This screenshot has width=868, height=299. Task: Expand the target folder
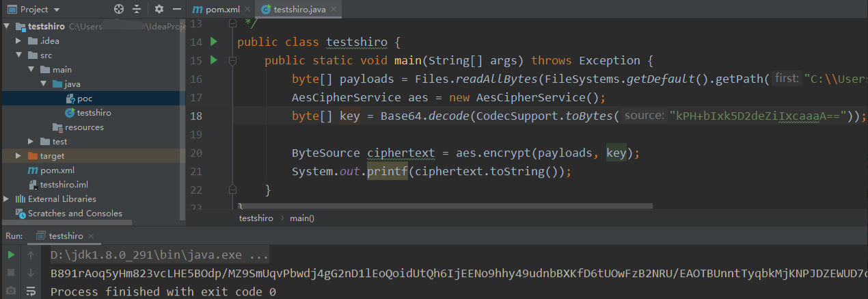19,156
